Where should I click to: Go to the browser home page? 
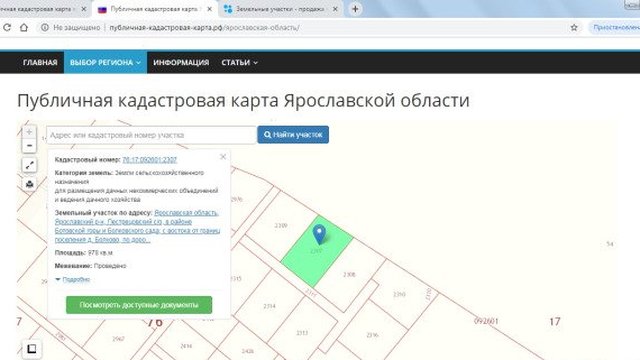24,28
